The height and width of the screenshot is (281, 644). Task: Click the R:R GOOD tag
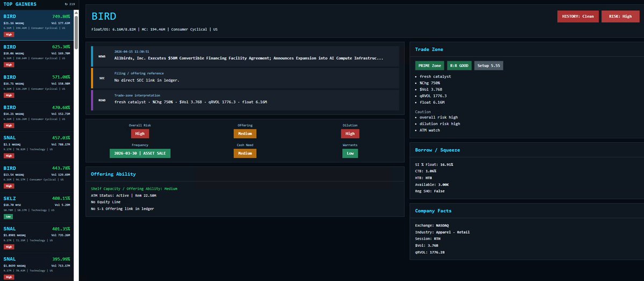pos(459,66)
